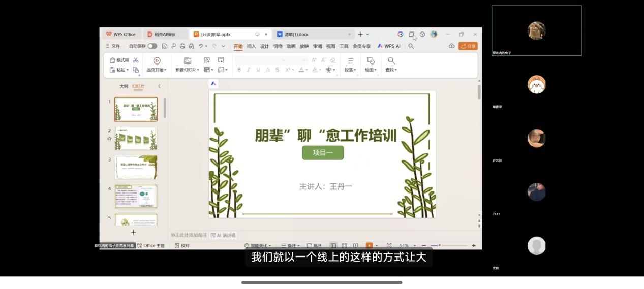Open the 查找 find dropdown

coord(391,70)
